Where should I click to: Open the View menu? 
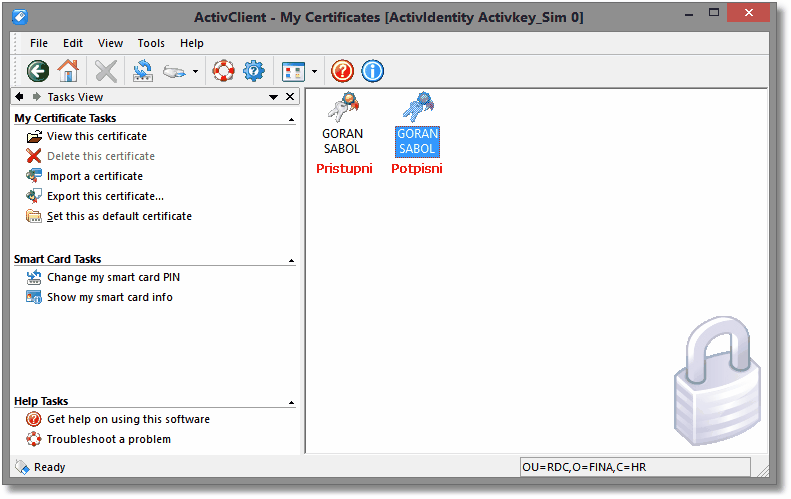point(110,43)
